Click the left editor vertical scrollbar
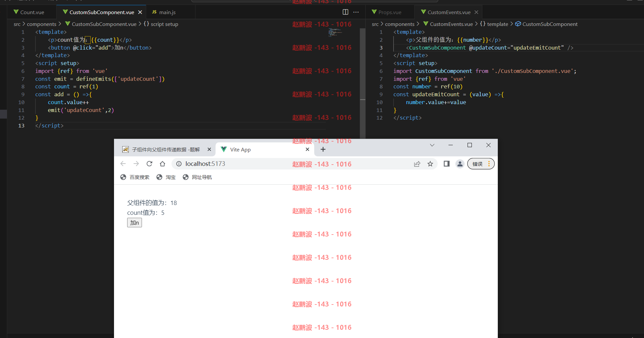The width and height of the screenshot is (644, 338). coord(363,83)
